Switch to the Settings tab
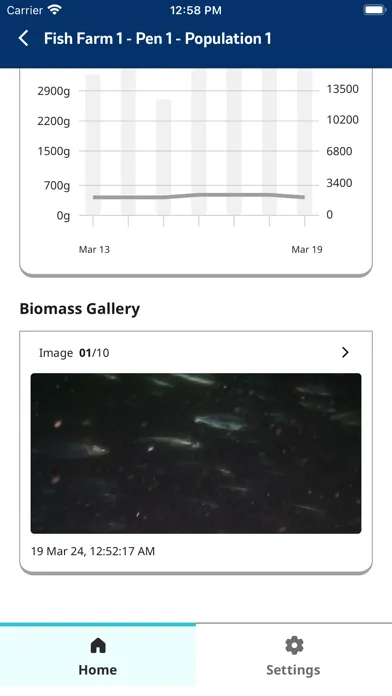Image resolution: width=392 pixels, height=696 pixels. pos(293,655)
